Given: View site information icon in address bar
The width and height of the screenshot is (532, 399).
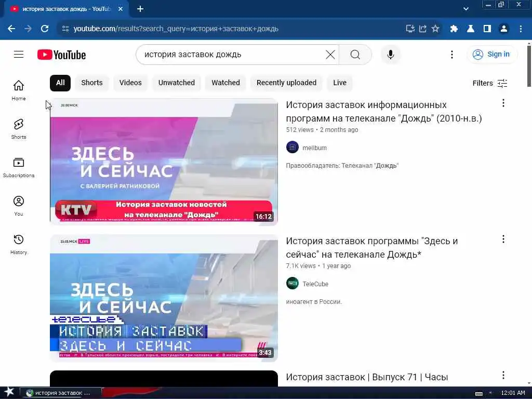Looking at the screenshot, I should pyautogui.click(x=65, y=29).
